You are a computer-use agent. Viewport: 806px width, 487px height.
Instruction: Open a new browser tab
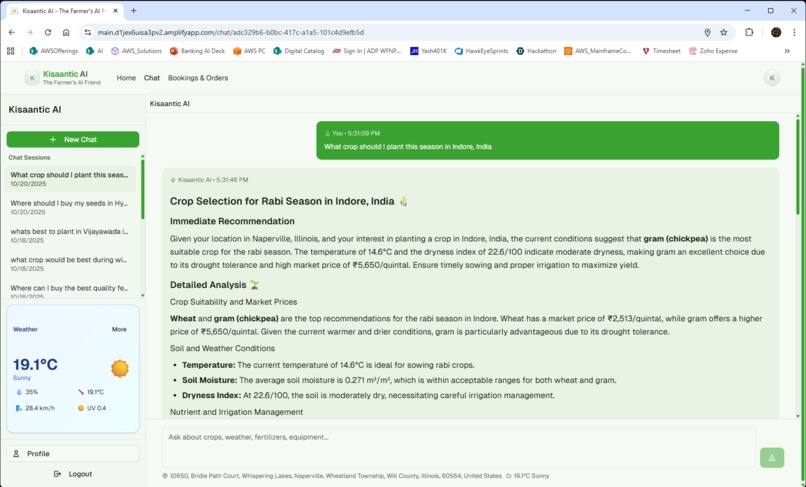[134, 10]
